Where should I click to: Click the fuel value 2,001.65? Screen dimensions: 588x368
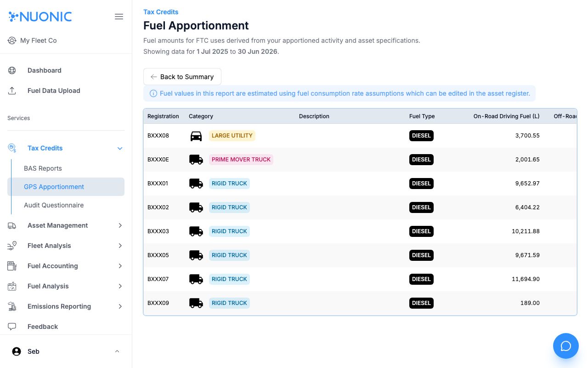pos(527,160)
